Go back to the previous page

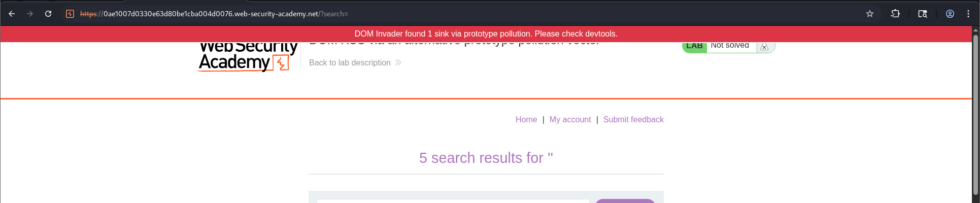pyautogui.click(x=12, y=14)
